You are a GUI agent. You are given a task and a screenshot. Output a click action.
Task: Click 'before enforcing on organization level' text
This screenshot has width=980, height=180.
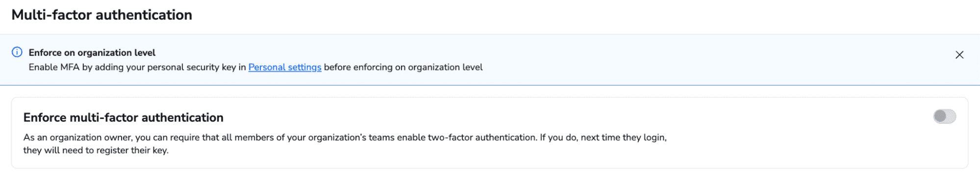(x=403, y=67)
